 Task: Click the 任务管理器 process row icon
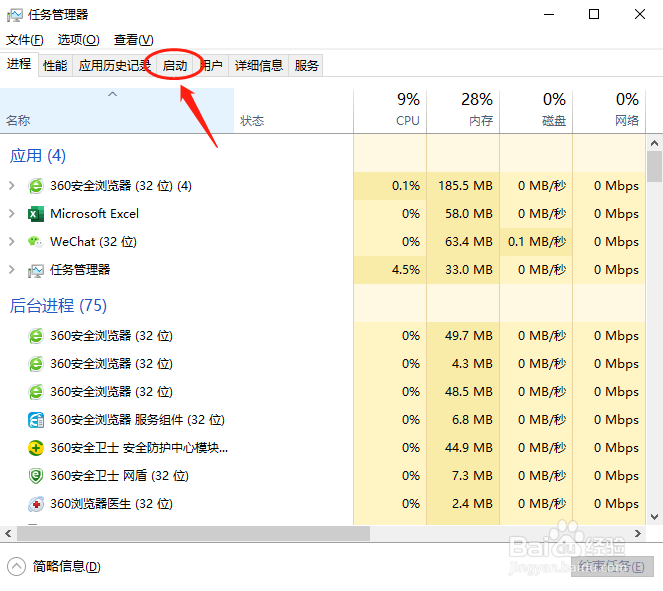(x=36, y=271)
